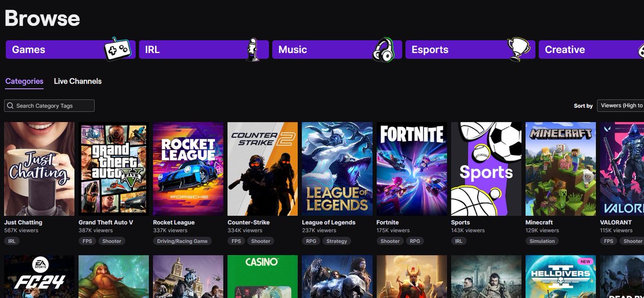Viewport: 644px width, 298px height.
Task: Click the Rocket League title link
Action: pos(174,222)
